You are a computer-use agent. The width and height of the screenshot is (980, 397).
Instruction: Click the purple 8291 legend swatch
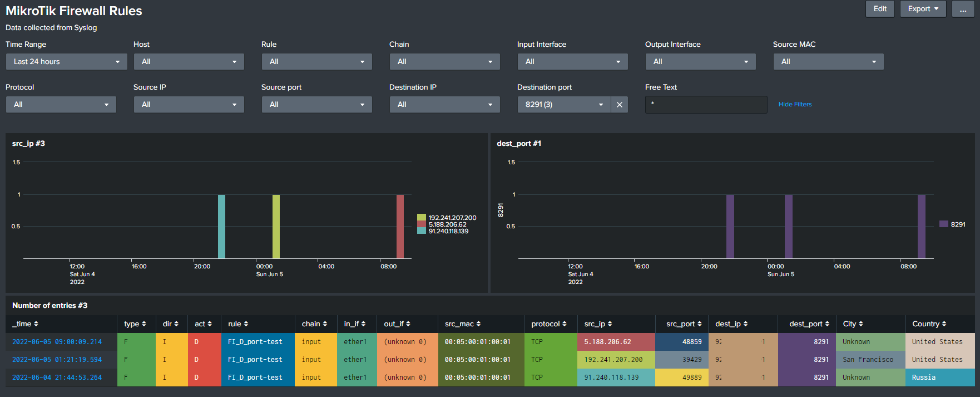[x=943, y=224]
